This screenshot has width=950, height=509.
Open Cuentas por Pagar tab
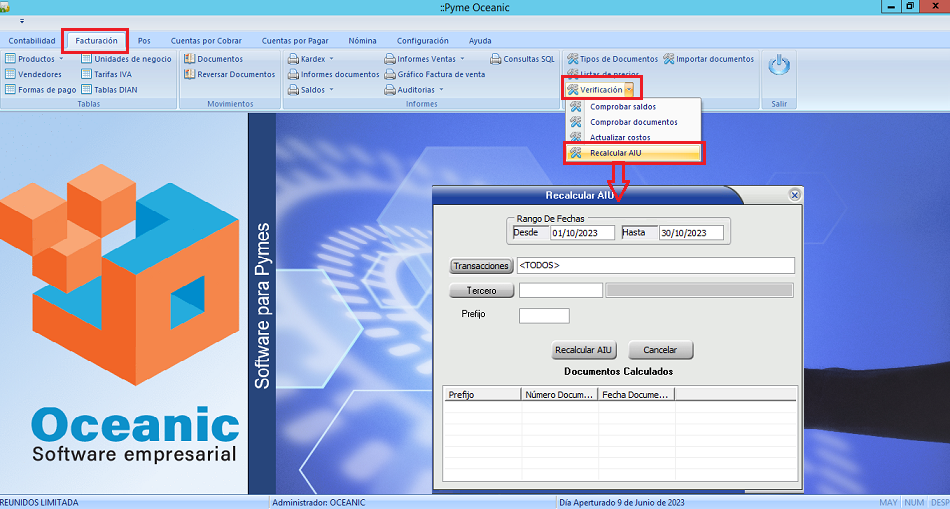point(295,41)
